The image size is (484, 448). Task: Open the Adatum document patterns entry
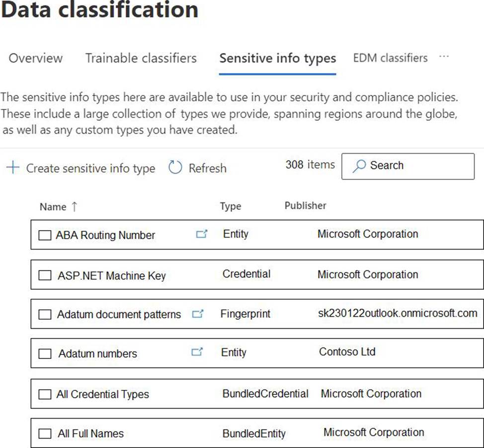click(x=119, y=314)
